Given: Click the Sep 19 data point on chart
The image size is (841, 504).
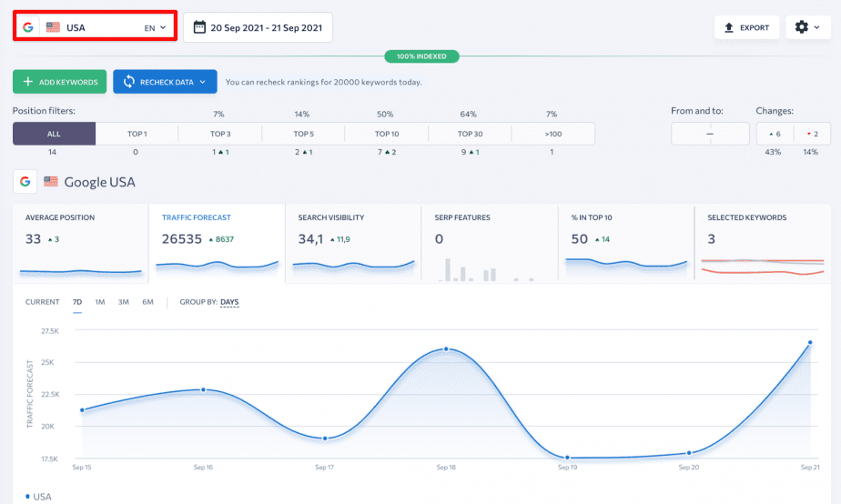Looking at the screenshot, I should (567, 458).
